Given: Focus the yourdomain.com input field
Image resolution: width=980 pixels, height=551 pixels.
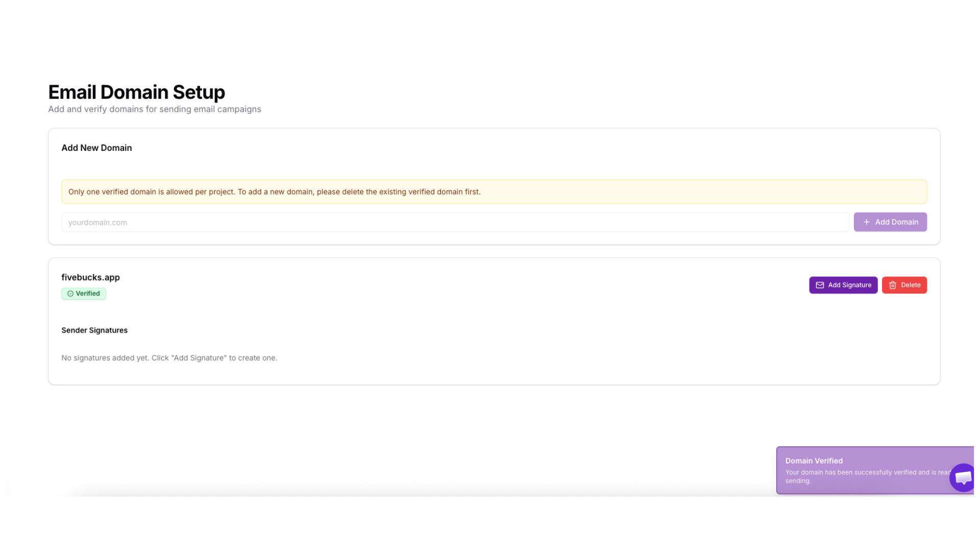Looking at the screenshot, I should pos(454,222).
